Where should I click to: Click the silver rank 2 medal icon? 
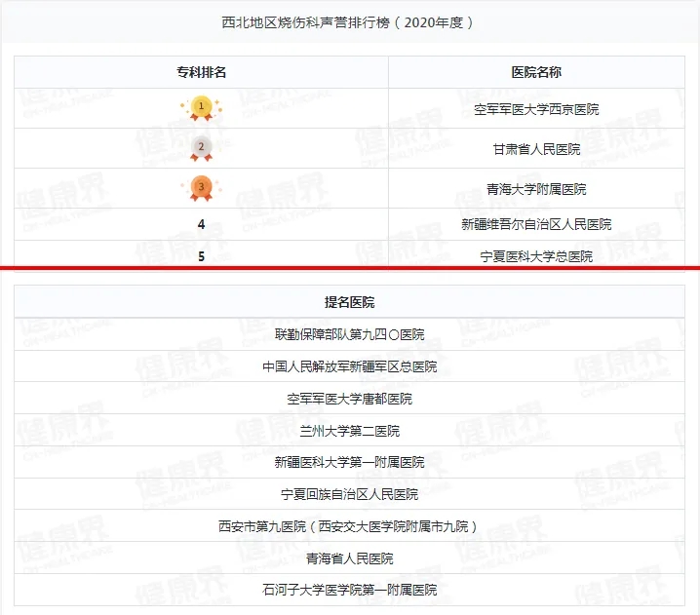[202, 148]
